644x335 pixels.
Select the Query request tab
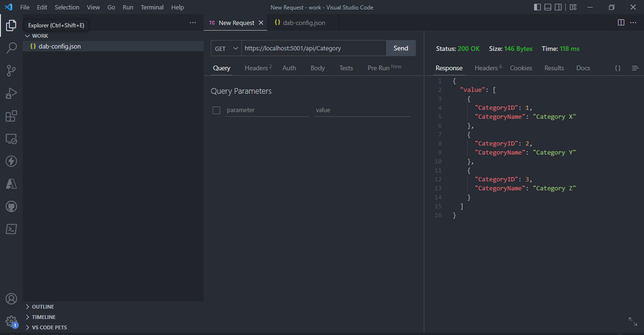221,68
